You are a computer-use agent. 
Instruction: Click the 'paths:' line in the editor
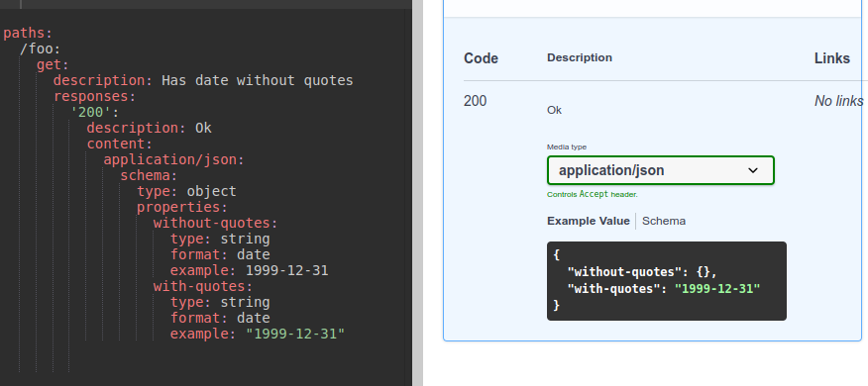click(28, 34)
